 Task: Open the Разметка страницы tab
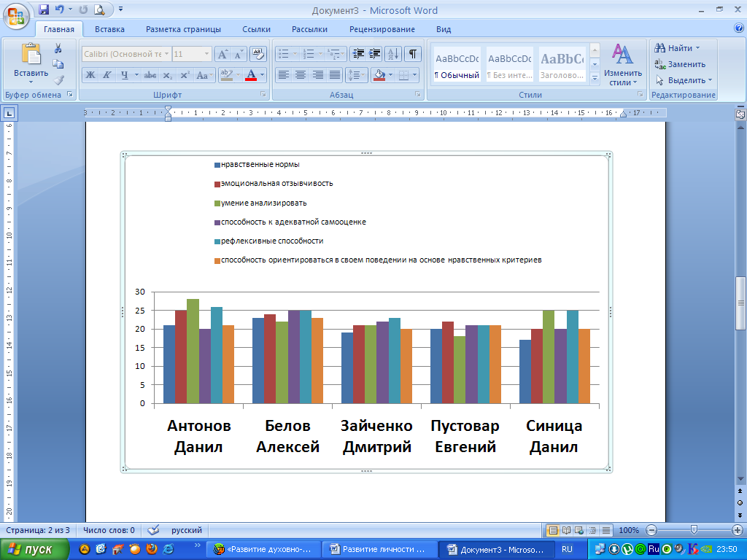(x=183, y=29)
